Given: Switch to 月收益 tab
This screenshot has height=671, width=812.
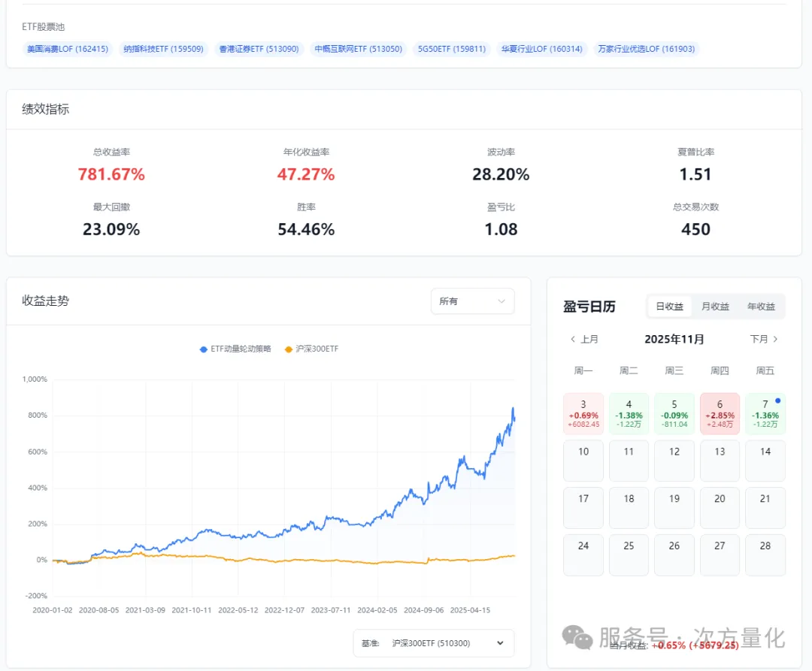Looking at the screenshot, I should point(715,307).
